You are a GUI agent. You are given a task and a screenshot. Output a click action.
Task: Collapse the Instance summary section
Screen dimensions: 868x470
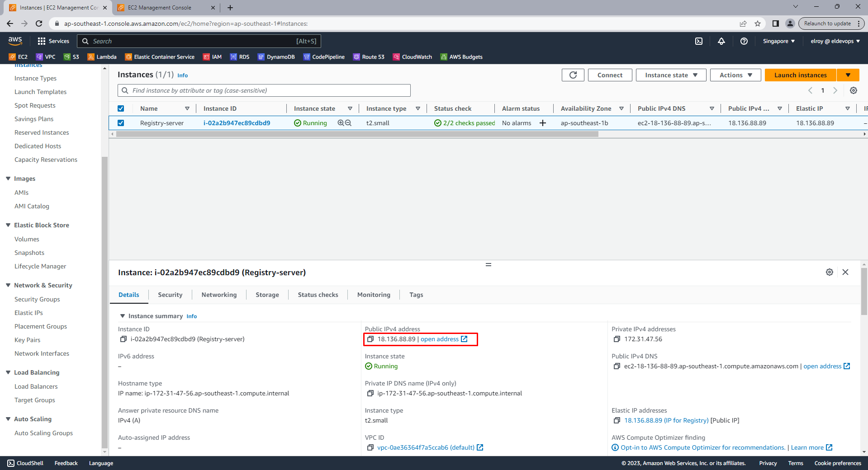click(123, 316)
